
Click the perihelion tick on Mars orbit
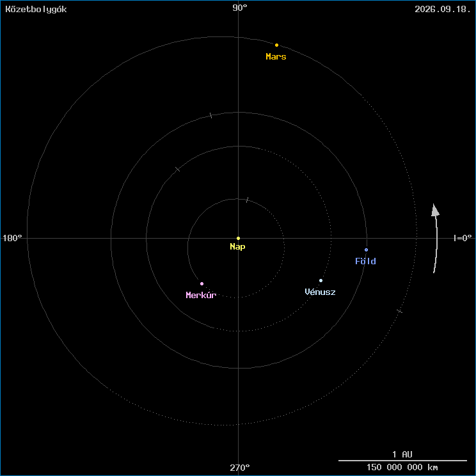tap(399, 311)
